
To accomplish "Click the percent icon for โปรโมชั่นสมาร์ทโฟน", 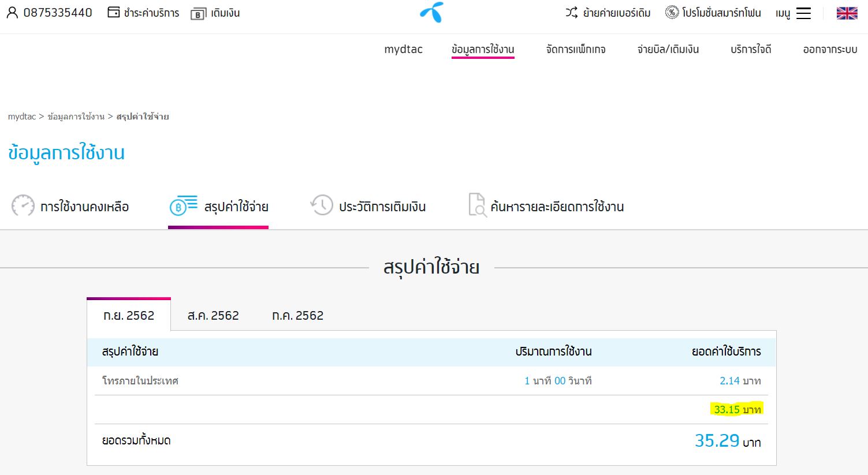I will tap(672, 12).
